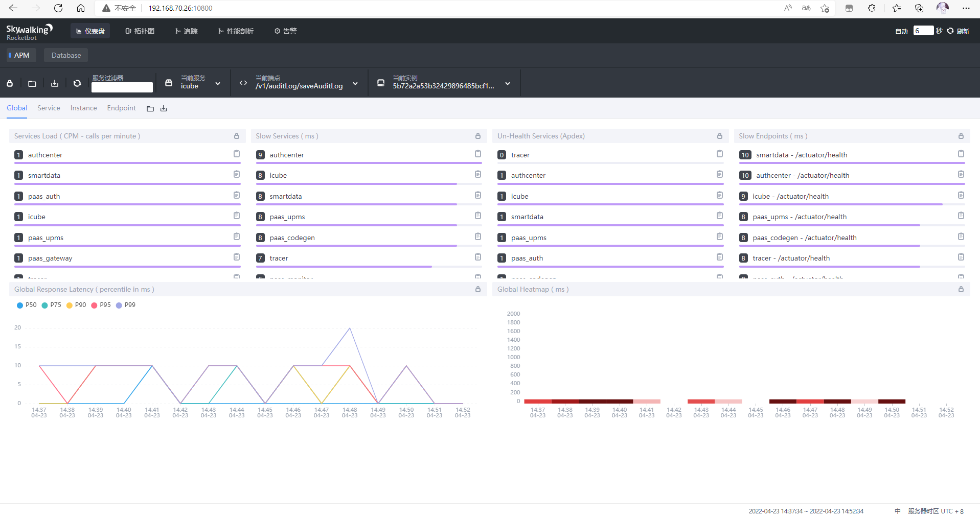Viewport: 980px width, 518px height.
Task: Open the browser profile avatar
Action: pos(943,8)
